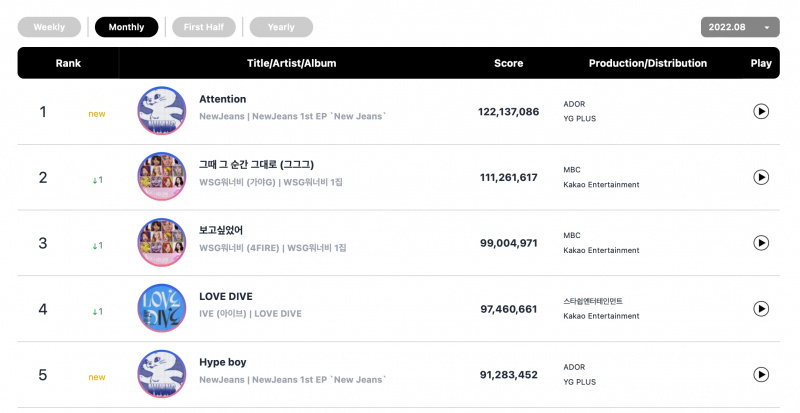Click the Score column header
The width and height of the screenshot is (800, 413).
tap(508, 63)
